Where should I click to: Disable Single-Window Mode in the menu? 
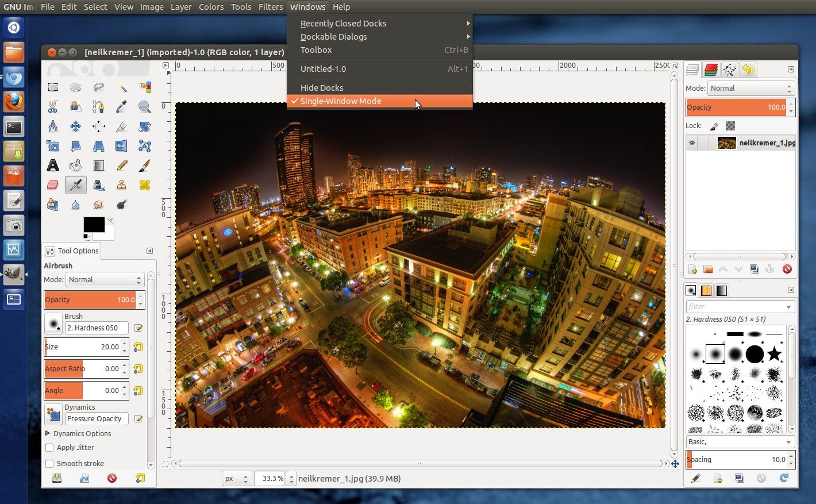[341, 101]
